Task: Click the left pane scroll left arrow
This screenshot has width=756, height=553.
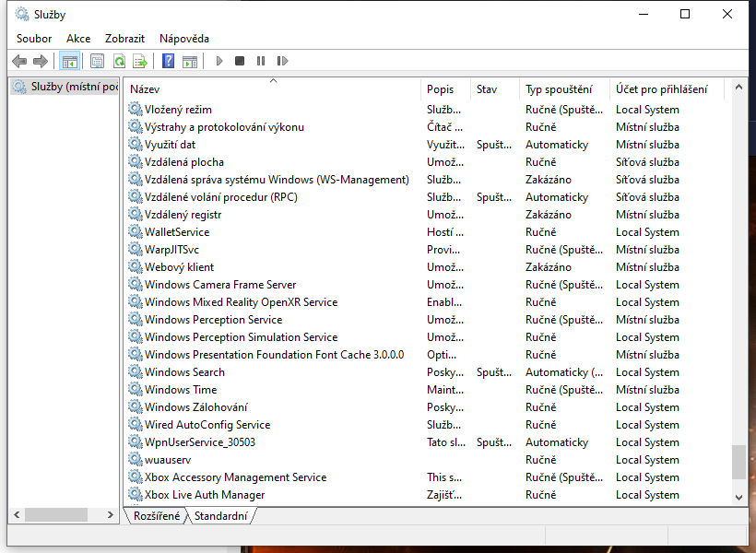Action: pyautogui.click(x=17, y=515)
